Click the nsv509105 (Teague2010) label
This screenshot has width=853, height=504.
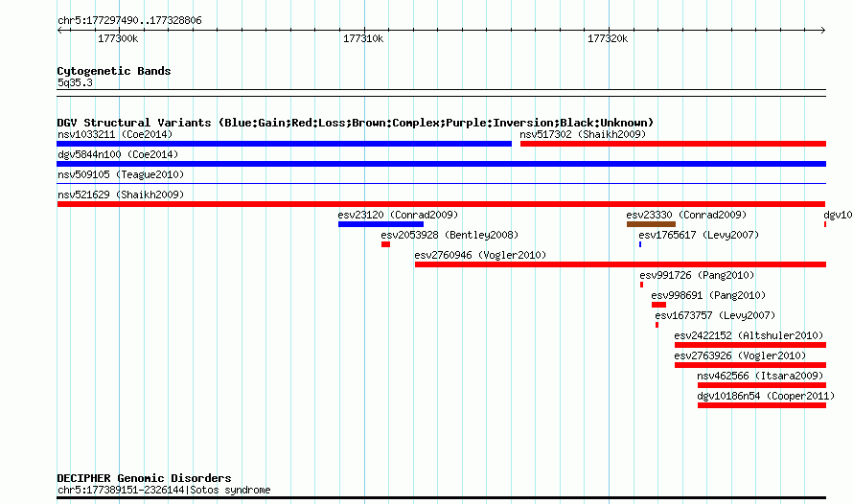coord(121,174)
